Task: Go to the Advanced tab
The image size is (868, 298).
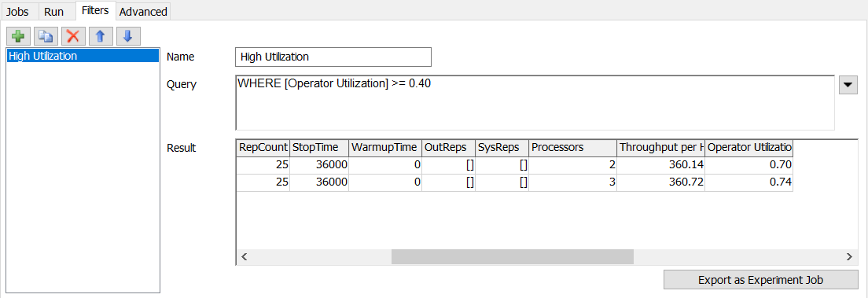Action: tap(143, 12)
